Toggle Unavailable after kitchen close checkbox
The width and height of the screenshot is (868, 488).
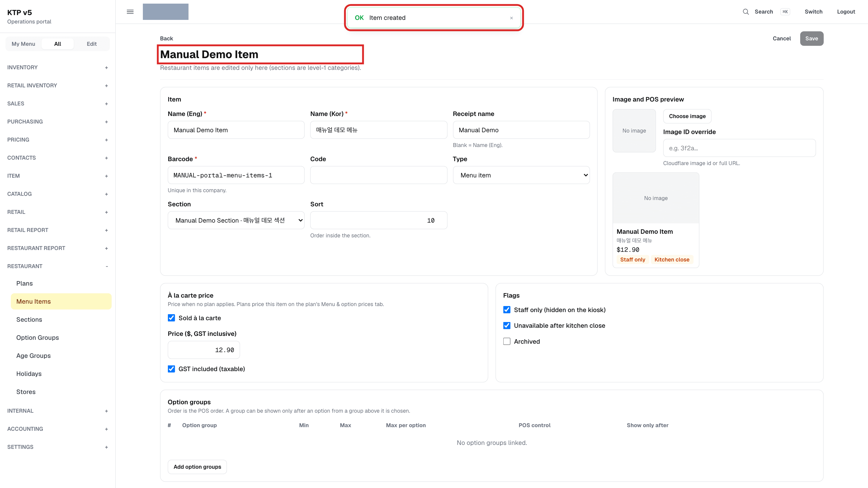[507, 326]
